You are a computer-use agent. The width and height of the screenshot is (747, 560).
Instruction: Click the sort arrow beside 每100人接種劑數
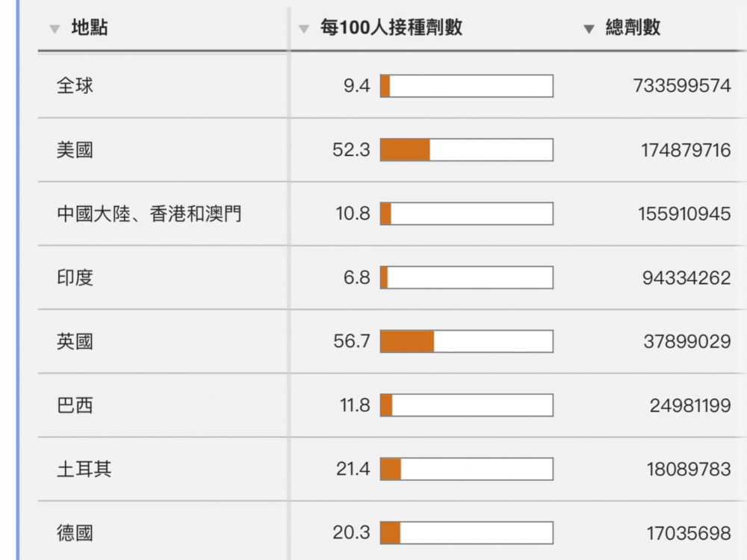tap(303, 30)
